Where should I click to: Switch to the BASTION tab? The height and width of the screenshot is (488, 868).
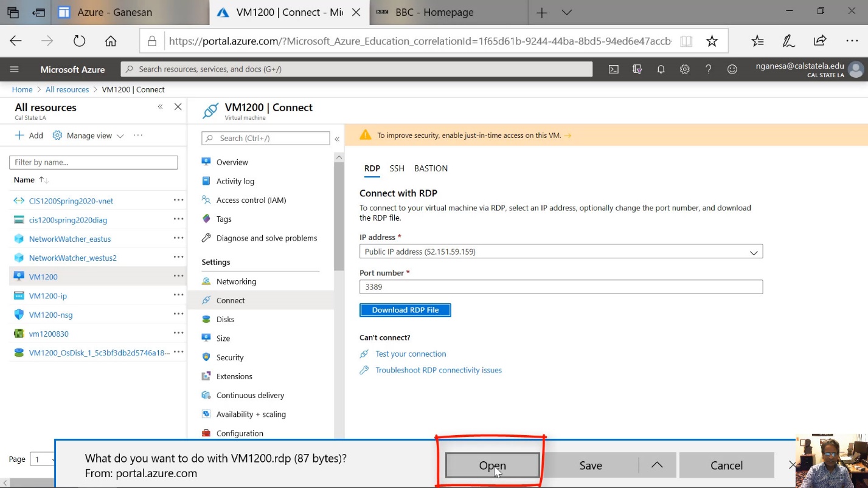[431, 168]
